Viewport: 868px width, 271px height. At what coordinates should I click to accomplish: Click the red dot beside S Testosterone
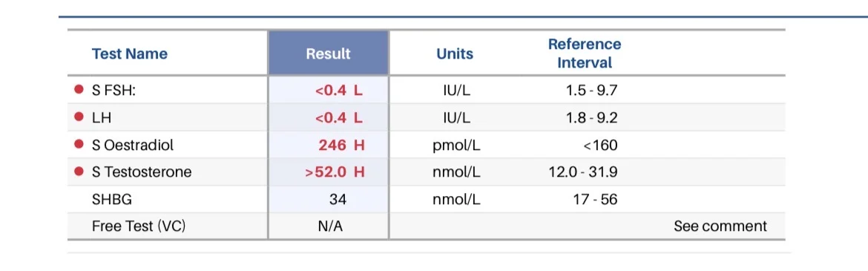click(x=79, y=172)
